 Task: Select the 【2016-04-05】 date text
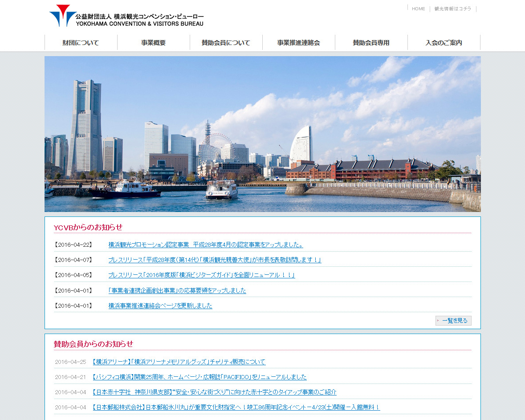73,275
